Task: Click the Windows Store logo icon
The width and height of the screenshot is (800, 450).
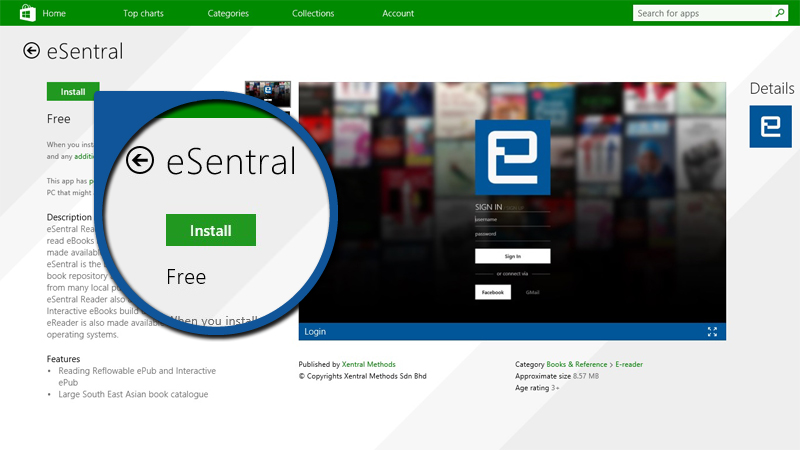Action: [x=28, y=13]
